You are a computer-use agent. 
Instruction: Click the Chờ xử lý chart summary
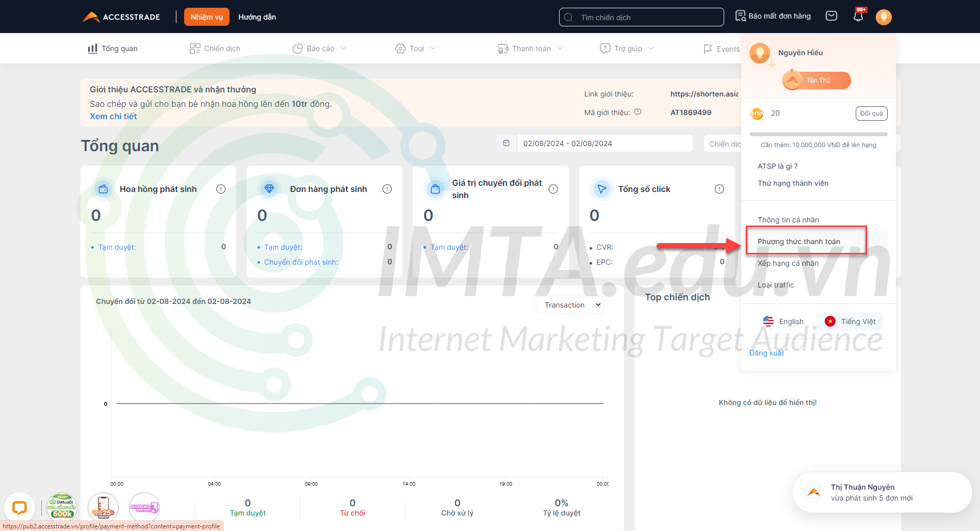tap(457, 507)
